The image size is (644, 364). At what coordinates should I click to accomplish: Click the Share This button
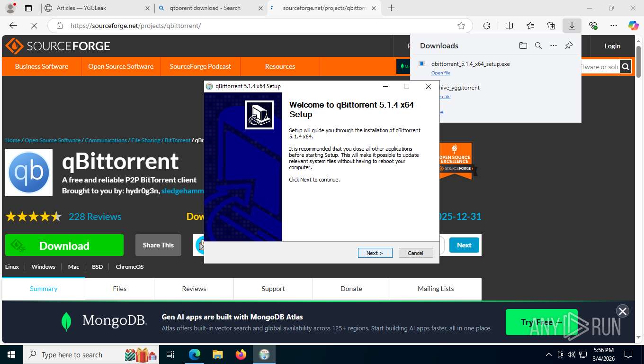[x=158, y=245]
